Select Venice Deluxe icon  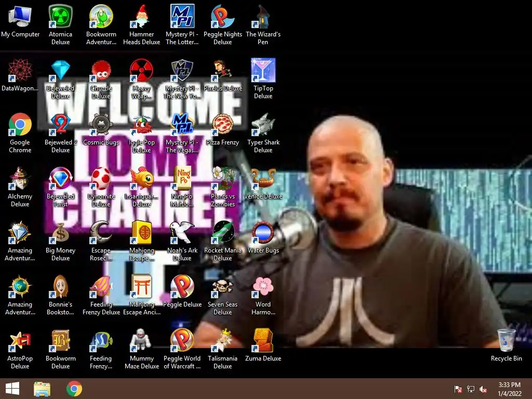[263, 183]
